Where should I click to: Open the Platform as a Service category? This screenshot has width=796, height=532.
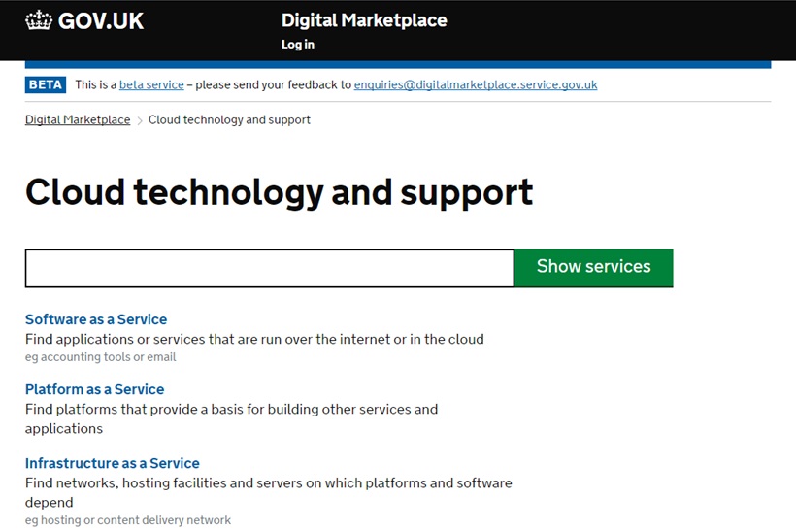[x=94, y=389]
